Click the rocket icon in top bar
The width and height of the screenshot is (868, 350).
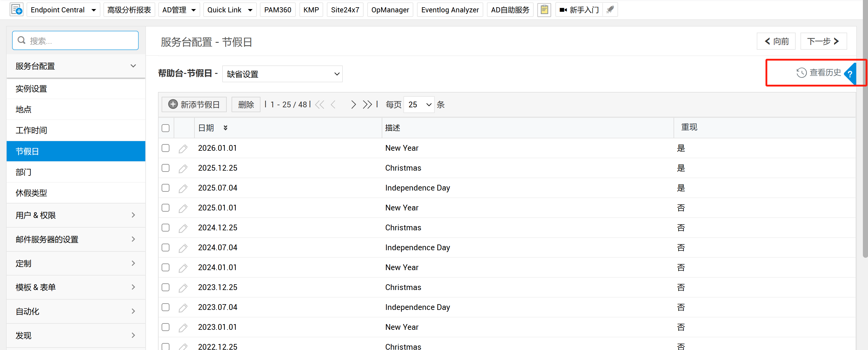610,10
